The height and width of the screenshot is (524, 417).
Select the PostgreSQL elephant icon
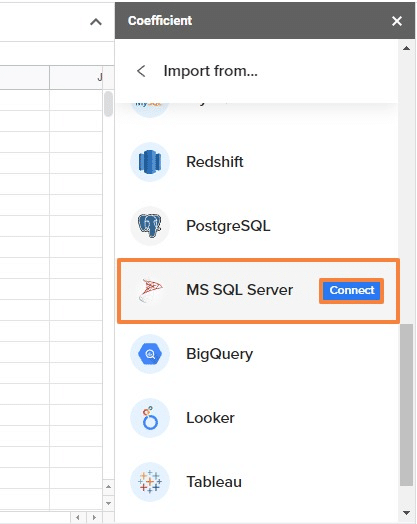point(150,226)
